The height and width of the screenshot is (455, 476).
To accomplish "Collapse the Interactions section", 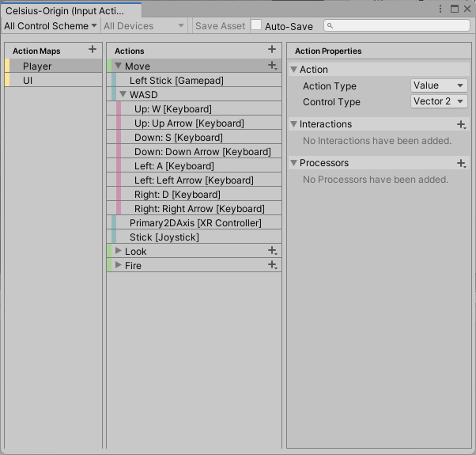I will click(293, 124).
